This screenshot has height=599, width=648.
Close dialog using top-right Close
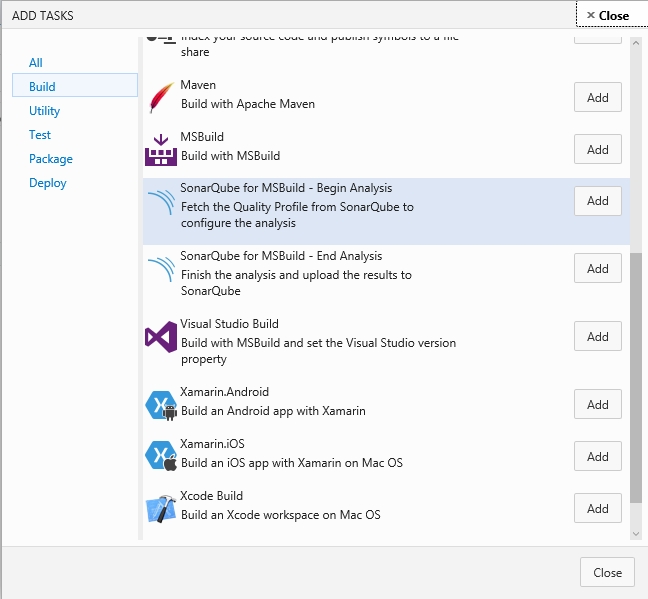(x=612, y=15)
